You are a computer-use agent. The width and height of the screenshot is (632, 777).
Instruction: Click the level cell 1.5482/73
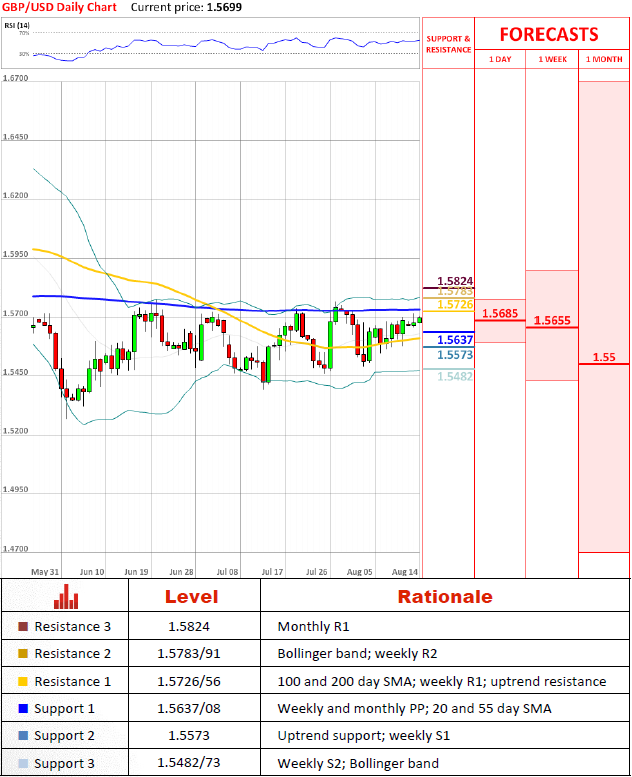click(x=189, y=763)
